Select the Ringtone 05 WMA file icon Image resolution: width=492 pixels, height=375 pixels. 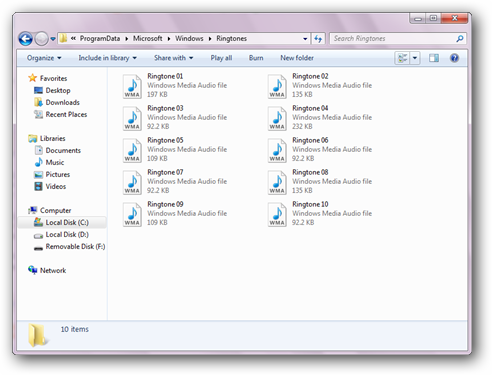[132, 150]
